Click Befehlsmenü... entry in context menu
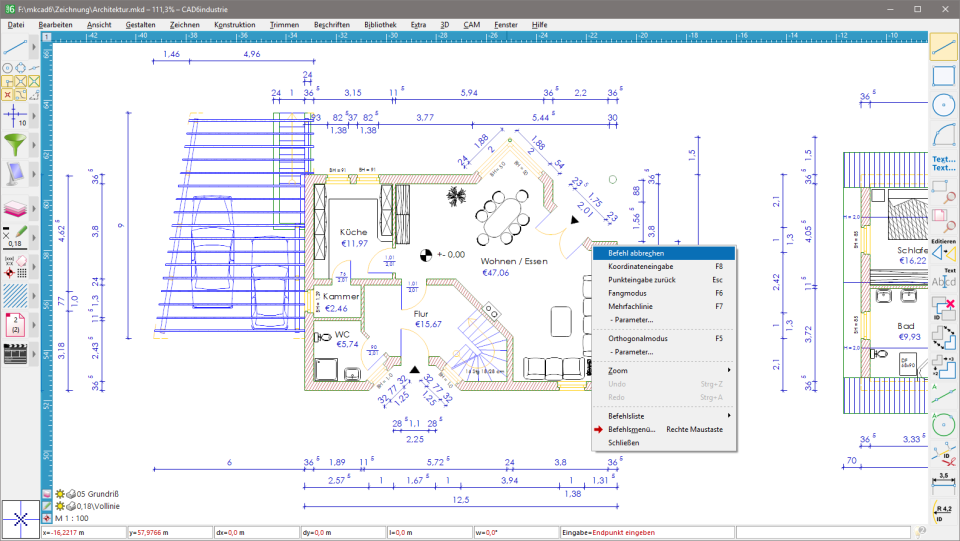 pyautogui.click(x=664, y=429)
